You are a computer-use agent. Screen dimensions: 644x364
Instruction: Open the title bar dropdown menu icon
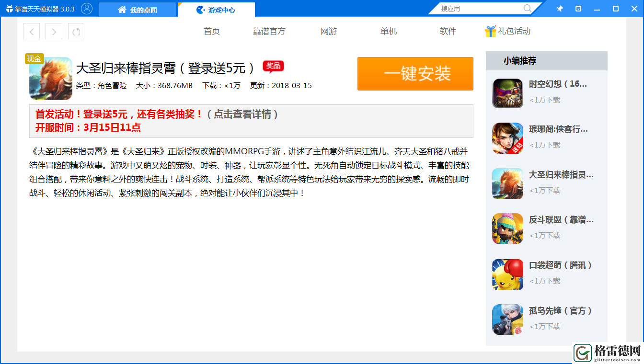click(x=578, y=9)
